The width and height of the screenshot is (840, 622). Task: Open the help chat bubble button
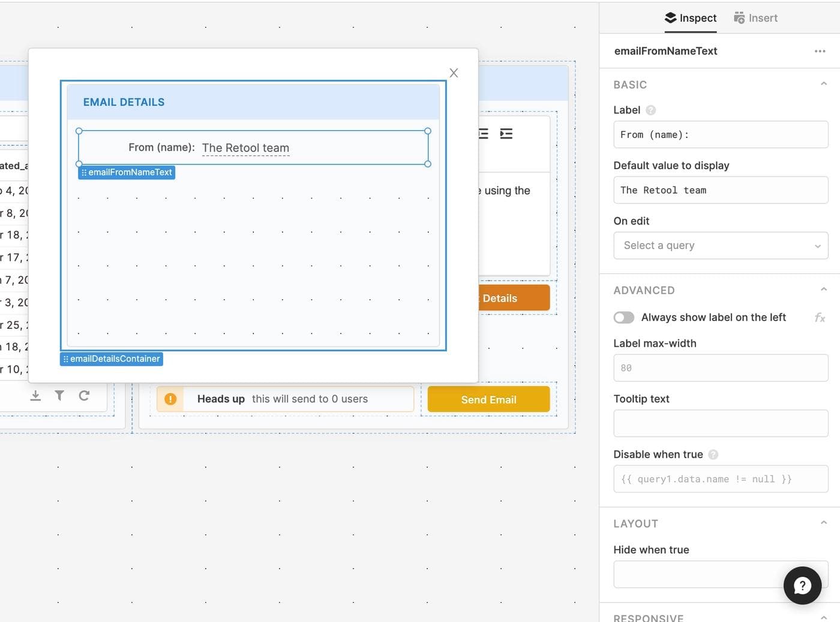point(802,585)
